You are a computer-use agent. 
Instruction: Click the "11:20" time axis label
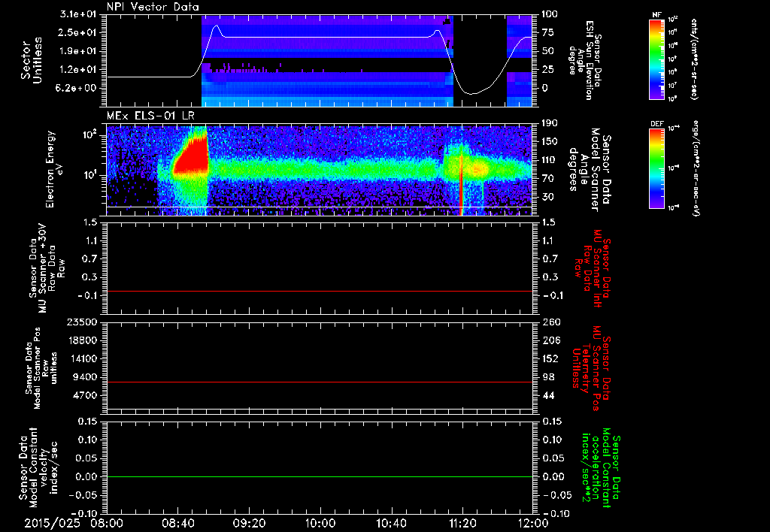point(462,523)
